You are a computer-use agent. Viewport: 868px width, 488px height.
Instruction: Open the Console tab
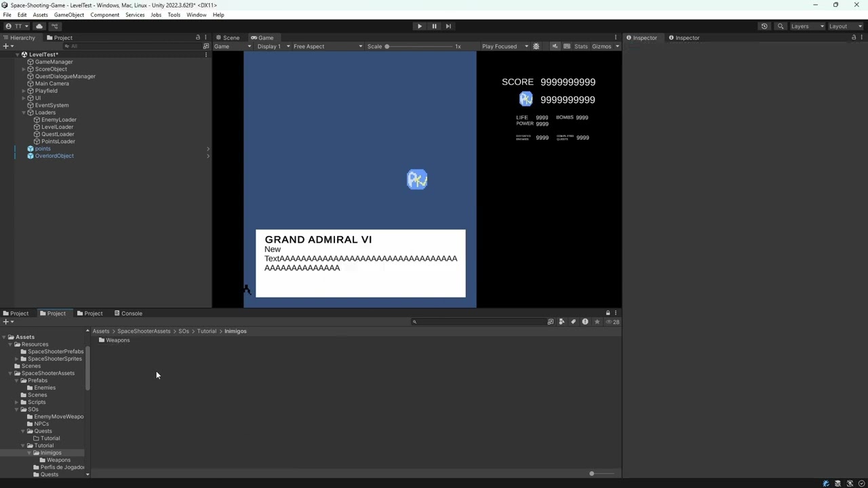pyautogui.click(x=128, y=313)
